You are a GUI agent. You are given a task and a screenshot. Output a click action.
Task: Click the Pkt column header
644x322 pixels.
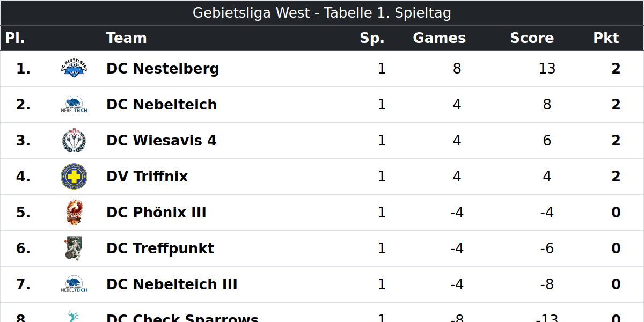pos(606,38)
